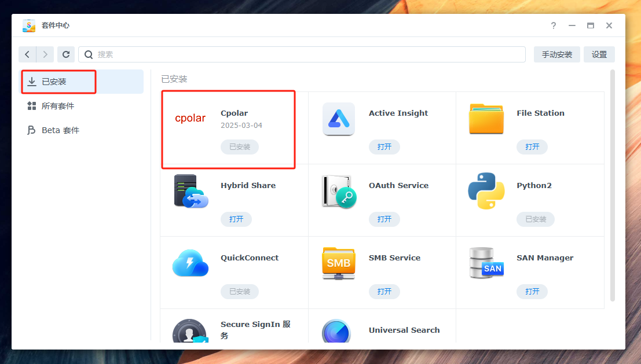641x364 pixels.
Task: Click the Cpolar package name
Action: click(235, 113)
